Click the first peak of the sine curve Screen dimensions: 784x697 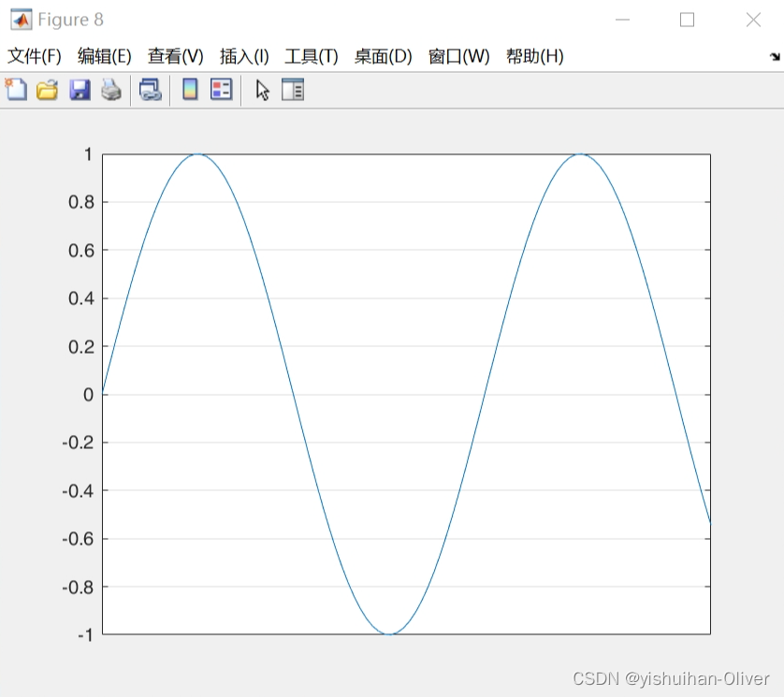click(x=198, y=154)
